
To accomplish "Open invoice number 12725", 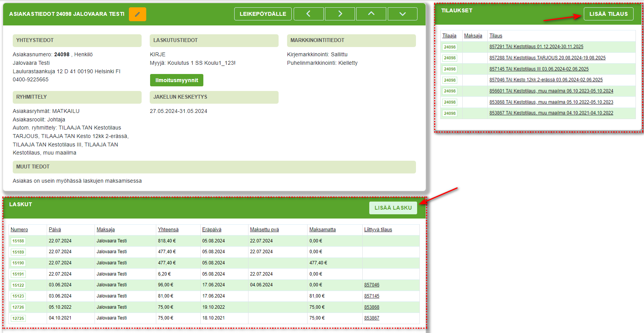I will point(18,318).
